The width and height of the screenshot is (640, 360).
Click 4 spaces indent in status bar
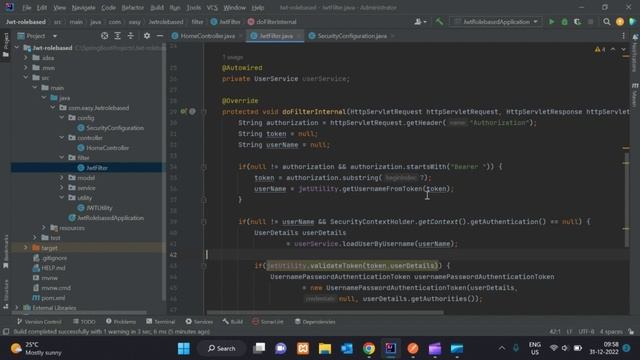click(611, 331)
